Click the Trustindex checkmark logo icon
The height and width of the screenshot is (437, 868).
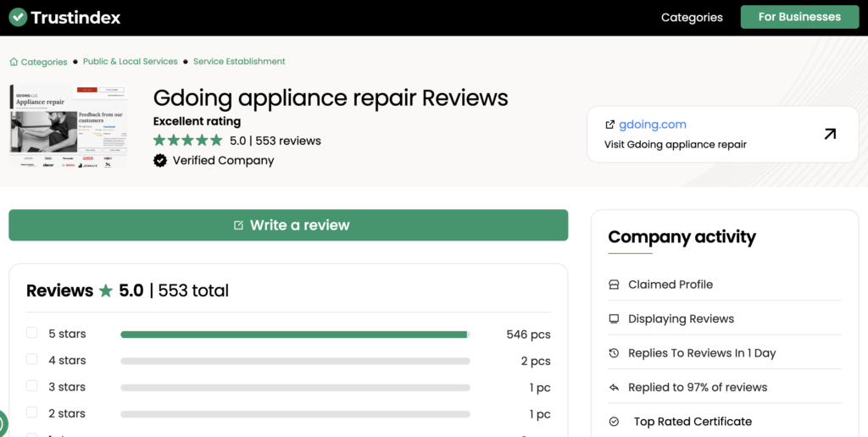[19, 17]
